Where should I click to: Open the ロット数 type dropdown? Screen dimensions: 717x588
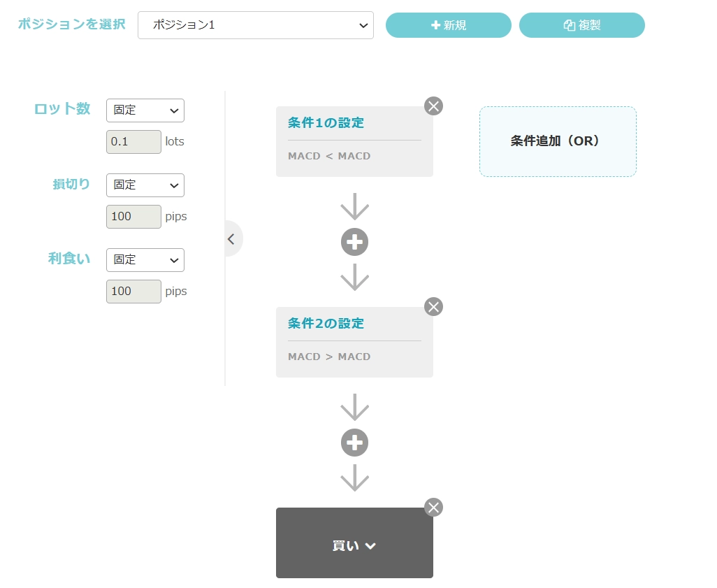(145, 110)
